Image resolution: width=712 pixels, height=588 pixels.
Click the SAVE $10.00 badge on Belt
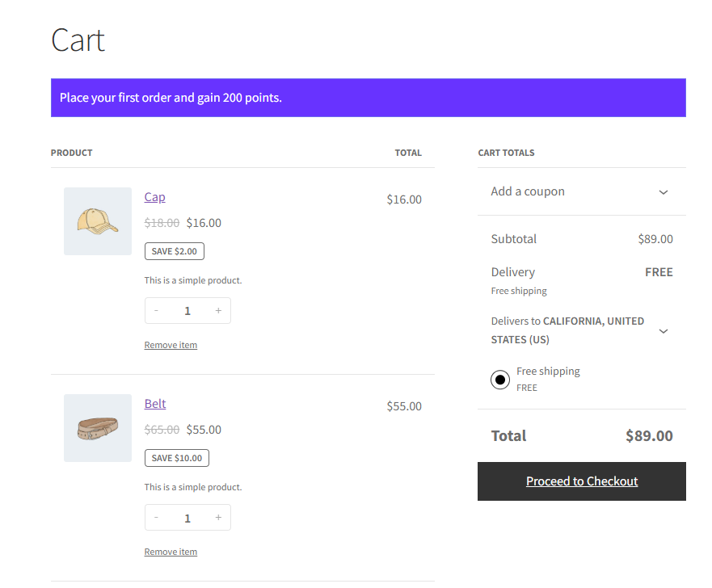pos(176,458)
